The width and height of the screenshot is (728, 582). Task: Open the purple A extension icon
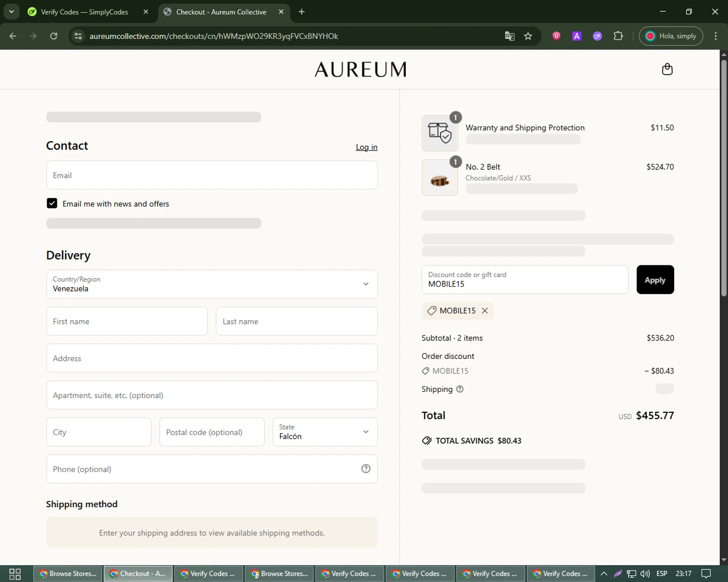(577, 36)
